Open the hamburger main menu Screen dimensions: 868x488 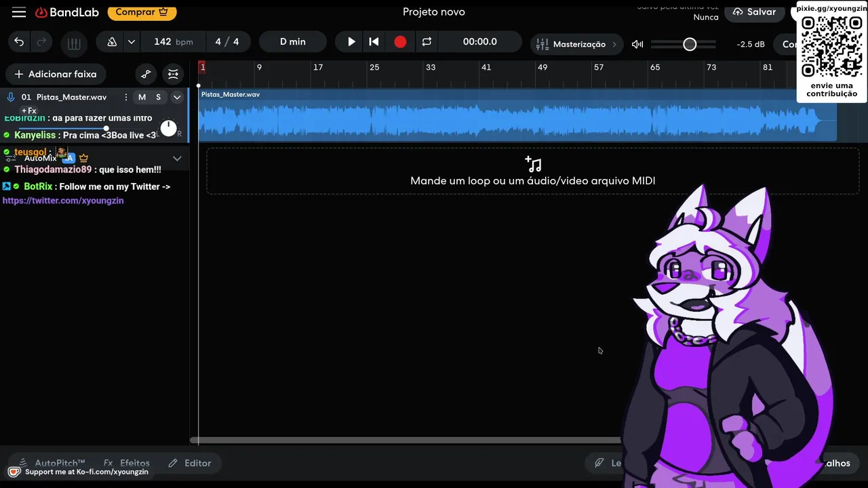pos(19,12)
